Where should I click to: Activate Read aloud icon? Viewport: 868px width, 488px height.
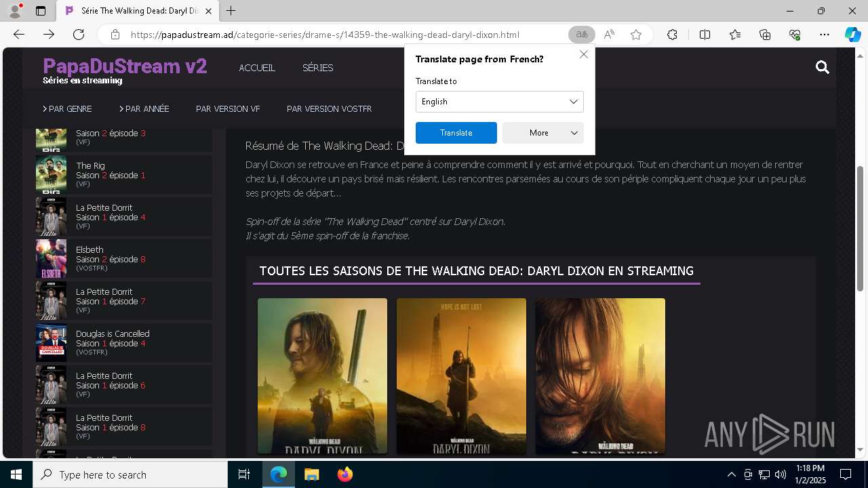pyautogui.click(x=609, y=35)
